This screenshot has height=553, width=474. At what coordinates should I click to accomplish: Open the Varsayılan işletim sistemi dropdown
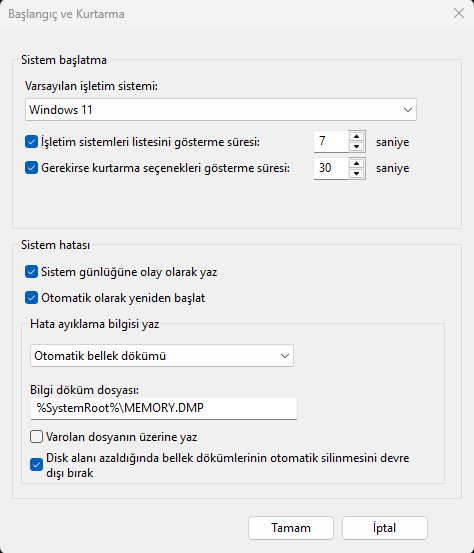[221, 110]
